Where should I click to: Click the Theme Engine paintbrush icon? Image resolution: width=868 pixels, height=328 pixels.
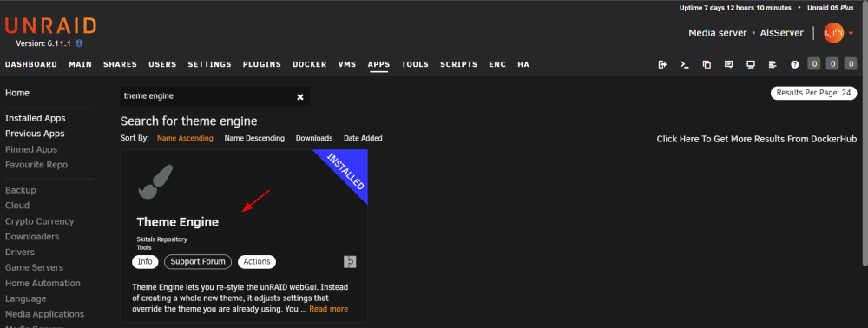(x=155, y=182)
